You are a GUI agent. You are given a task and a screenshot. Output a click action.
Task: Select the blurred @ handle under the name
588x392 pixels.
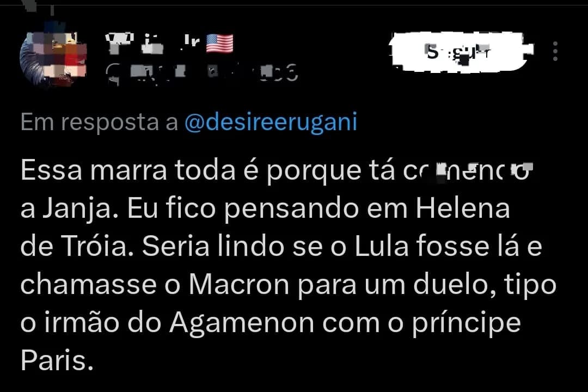pyautogui.click(x=201, y=73)
